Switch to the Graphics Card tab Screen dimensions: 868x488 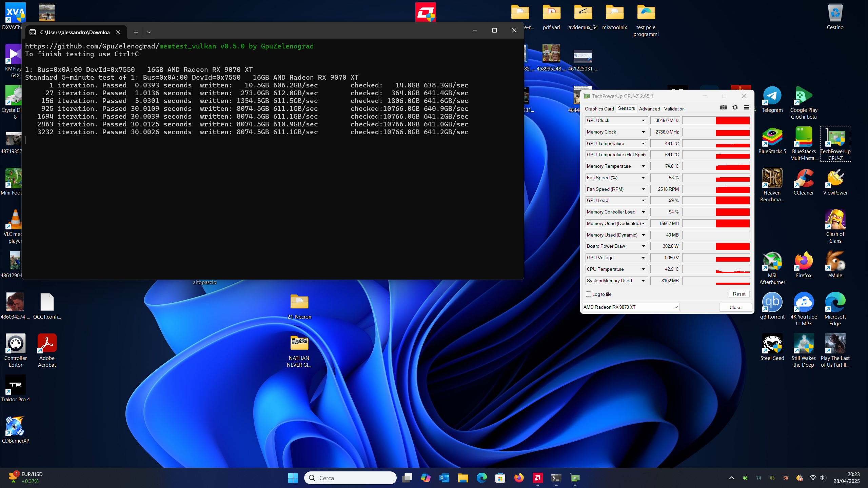(599, 109)
